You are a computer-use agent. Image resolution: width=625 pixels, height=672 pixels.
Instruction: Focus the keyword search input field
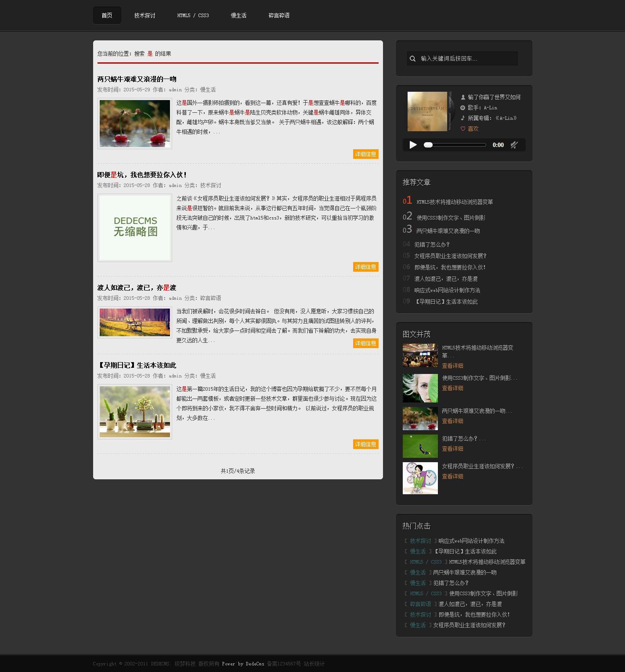click(468, 58)
